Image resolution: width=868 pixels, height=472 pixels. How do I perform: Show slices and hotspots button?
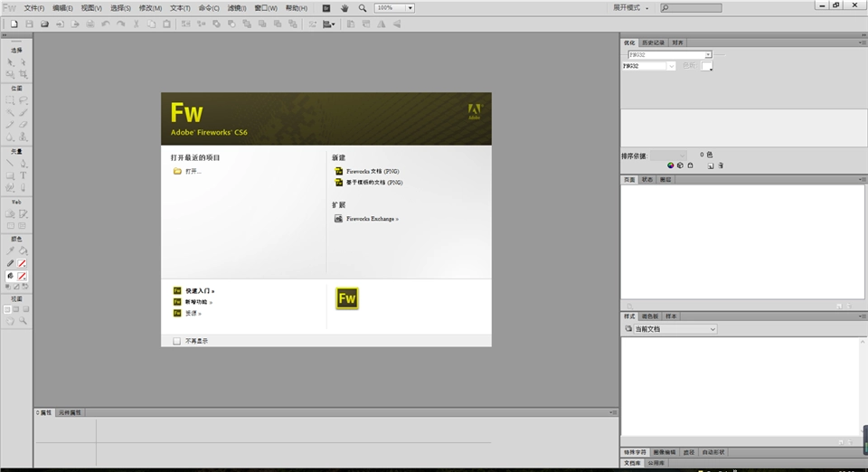click(x=24, y=226)
